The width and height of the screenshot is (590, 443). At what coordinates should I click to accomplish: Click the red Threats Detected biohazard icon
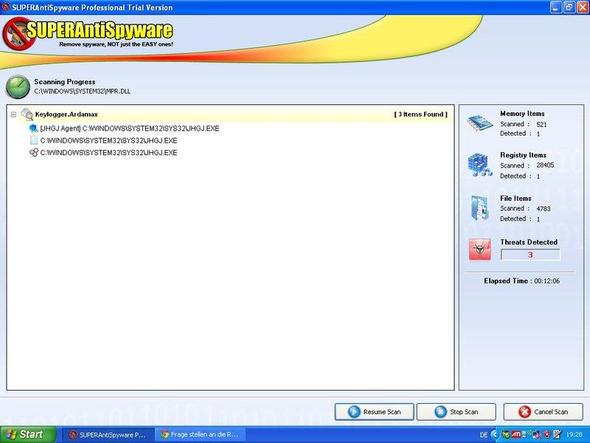[x=480, y=249]
